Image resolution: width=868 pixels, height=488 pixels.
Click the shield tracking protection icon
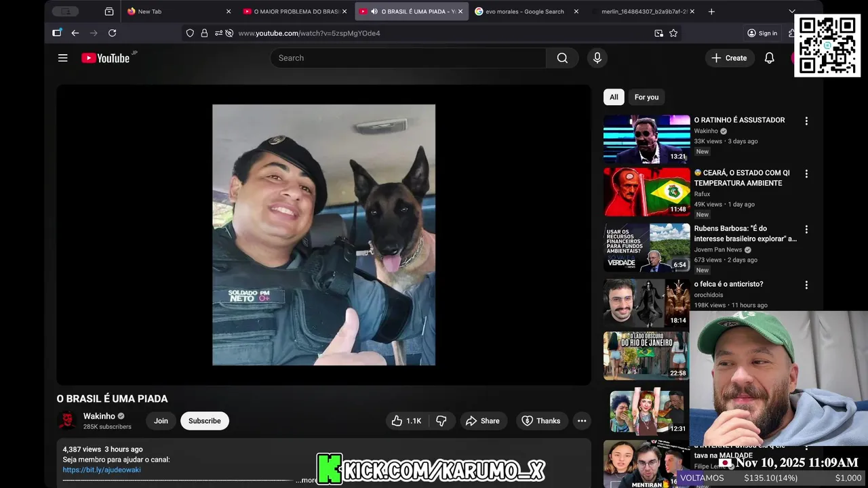190,33
